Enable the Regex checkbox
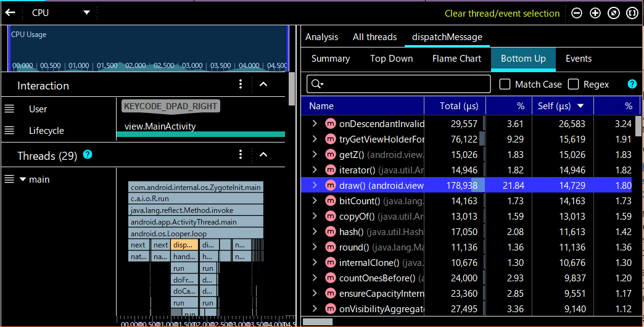This screenshot has height=327, width=644. click(x=573, y=84)
